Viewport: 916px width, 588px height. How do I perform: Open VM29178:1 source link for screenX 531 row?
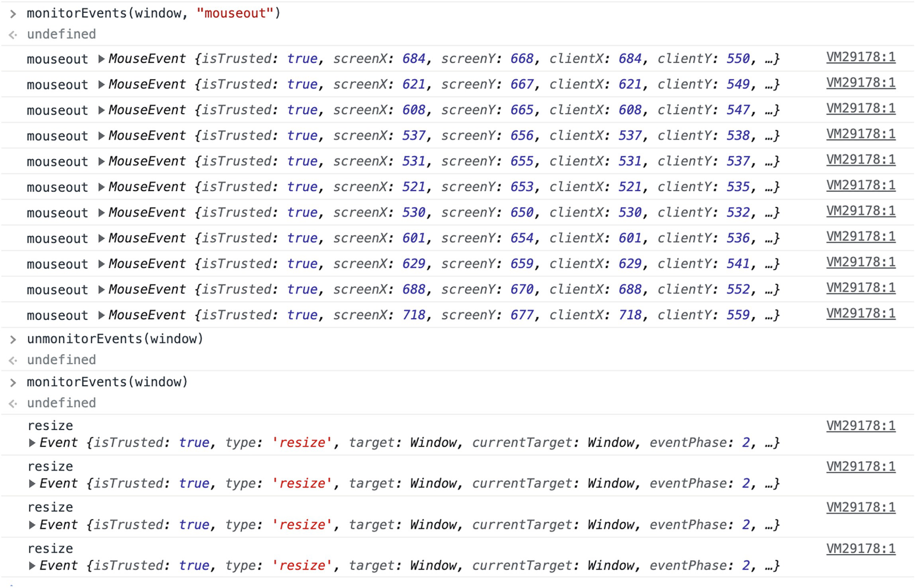click(860, 160)
